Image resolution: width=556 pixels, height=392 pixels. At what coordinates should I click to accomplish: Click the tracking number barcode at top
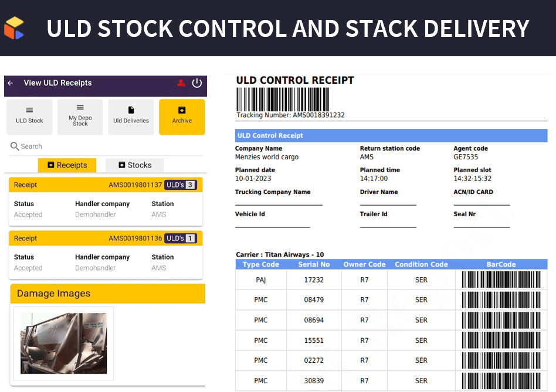(283, 100)
